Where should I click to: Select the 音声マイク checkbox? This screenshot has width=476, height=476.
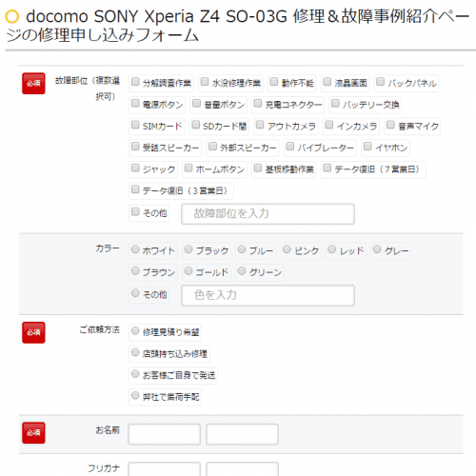pos(390,125)
